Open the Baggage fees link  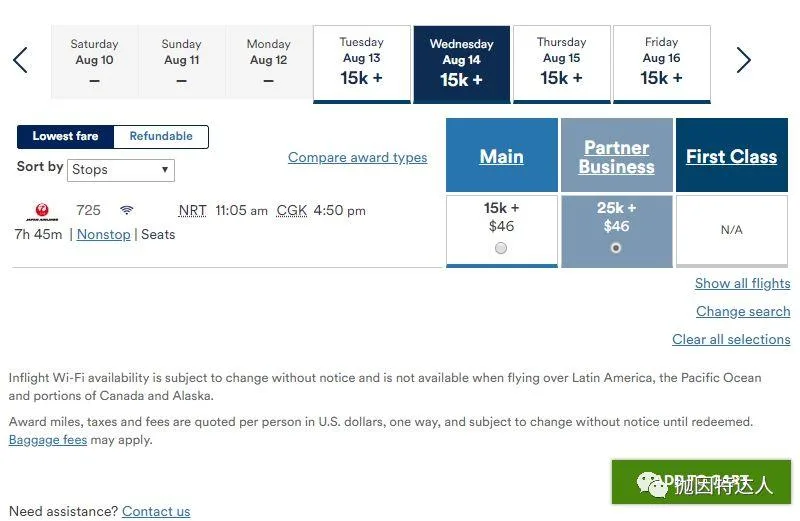[x=48, y=440]
